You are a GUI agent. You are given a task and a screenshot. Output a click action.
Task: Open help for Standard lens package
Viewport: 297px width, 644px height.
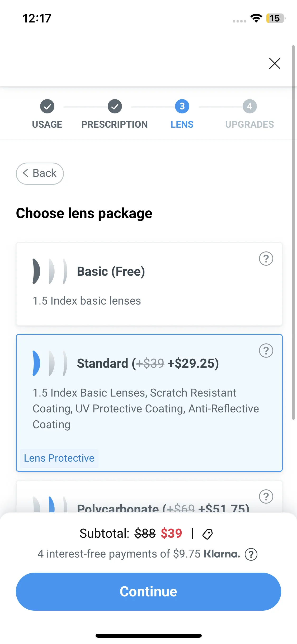click(x=266, y=351)
